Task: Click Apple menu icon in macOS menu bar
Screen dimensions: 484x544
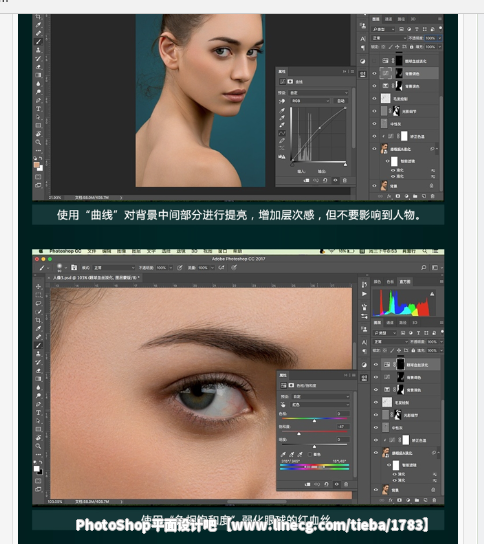Action: pyautogui.click(x=41, y=251)
